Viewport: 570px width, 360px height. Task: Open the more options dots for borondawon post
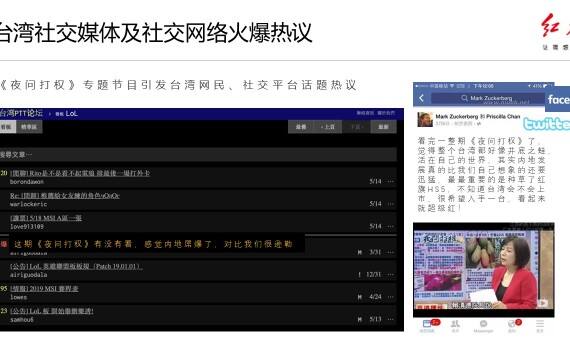point(391,181)
